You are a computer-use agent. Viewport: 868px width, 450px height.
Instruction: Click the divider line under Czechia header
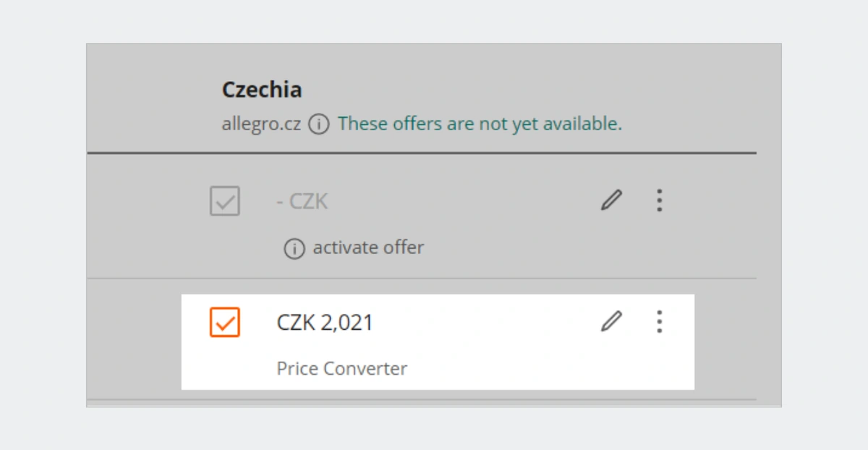[422, 153]
